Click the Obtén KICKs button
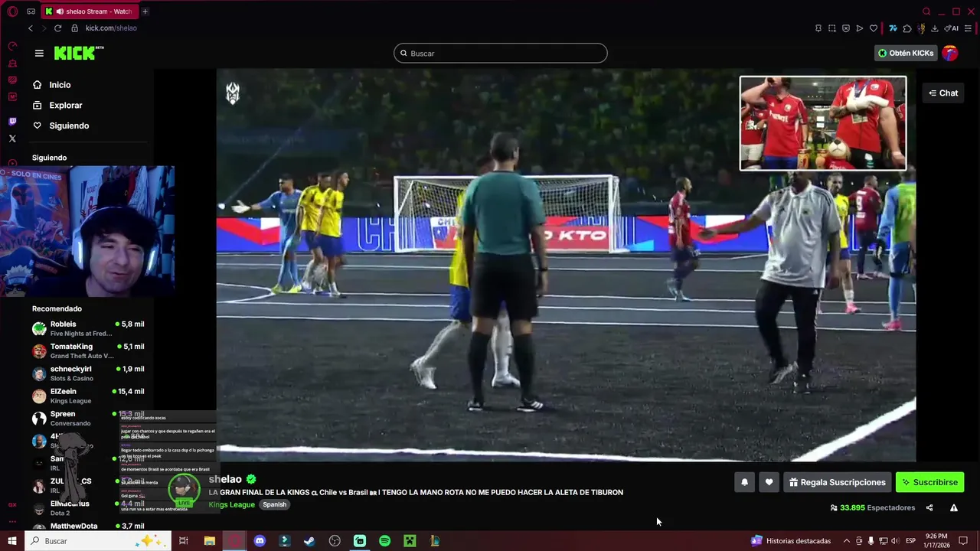Viewport: 980px width, 551px height. click(906, 54)
